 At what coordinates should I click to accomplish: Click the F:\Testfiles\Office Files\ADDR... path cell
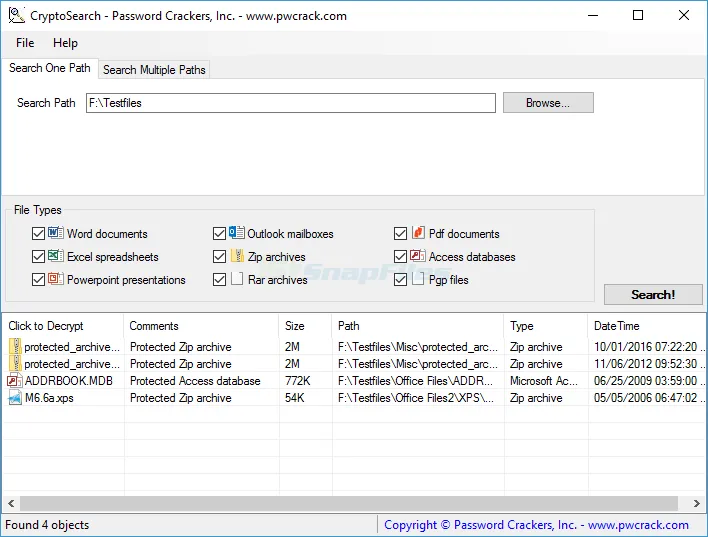[415, 381]
